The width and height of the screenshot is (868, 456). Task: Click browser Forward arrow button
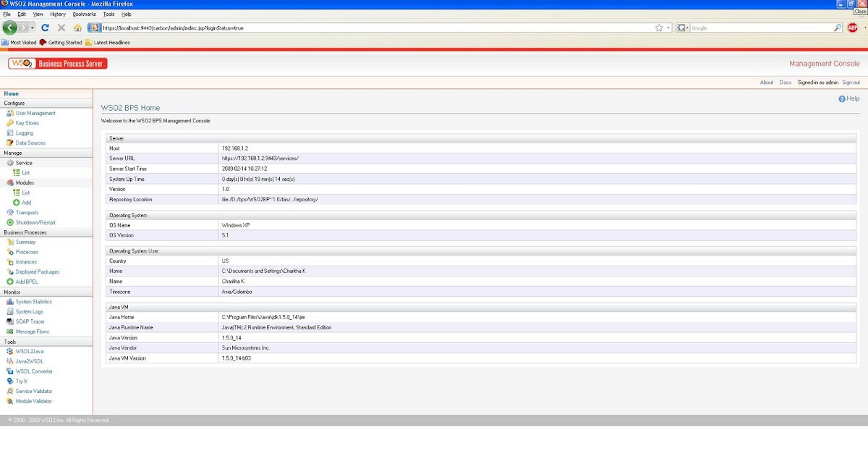(25, 28)
